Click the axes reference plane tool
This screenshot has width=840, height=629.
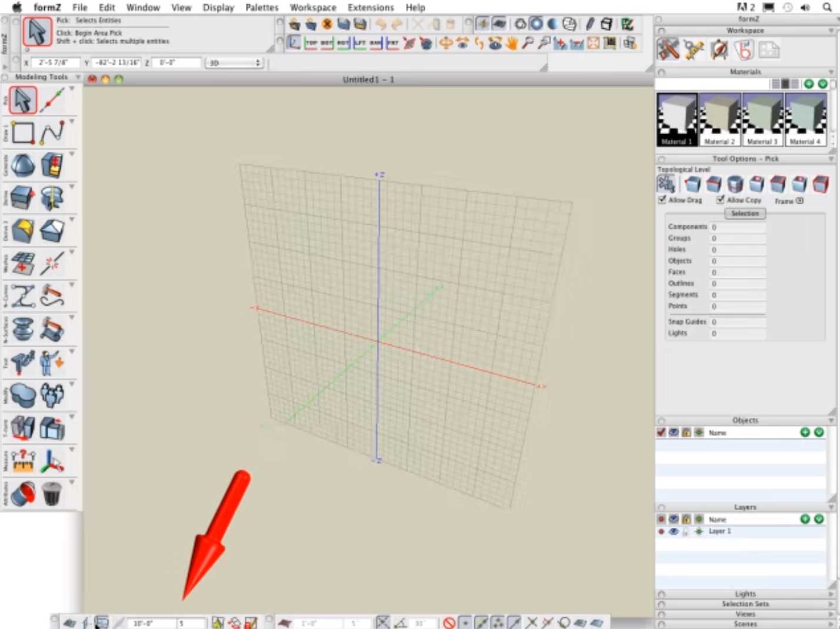[x=52, y=461]
